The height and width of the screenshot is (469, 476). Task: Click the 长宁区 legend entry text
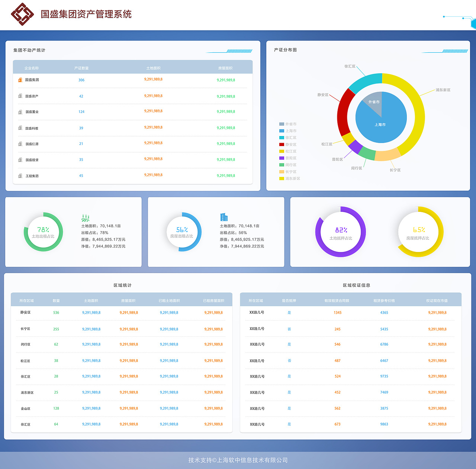click(x=291, y=172)
